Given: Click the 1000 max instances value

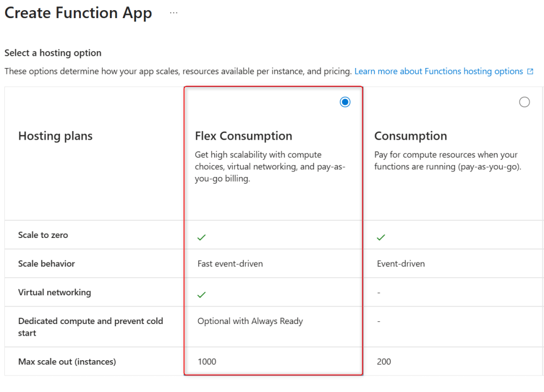Looking at the screenshot, I should coord(207,362).
